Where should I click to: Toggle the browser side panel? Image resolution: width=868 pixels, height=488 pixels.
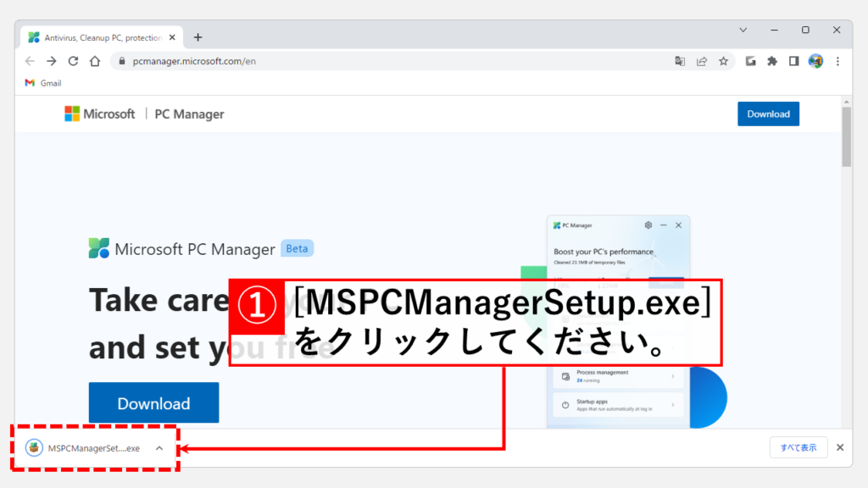[793, 61]
